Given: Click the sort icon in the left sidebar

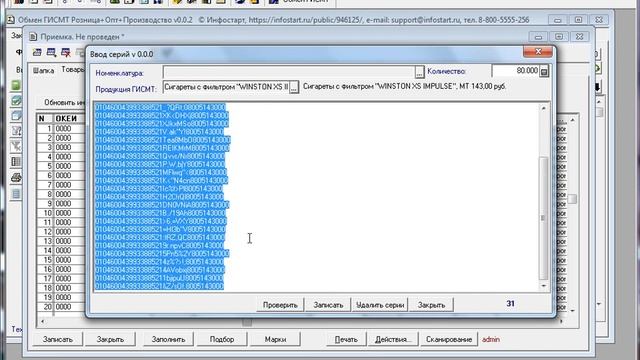Looking at the screenshot, I should coord(16,131).
